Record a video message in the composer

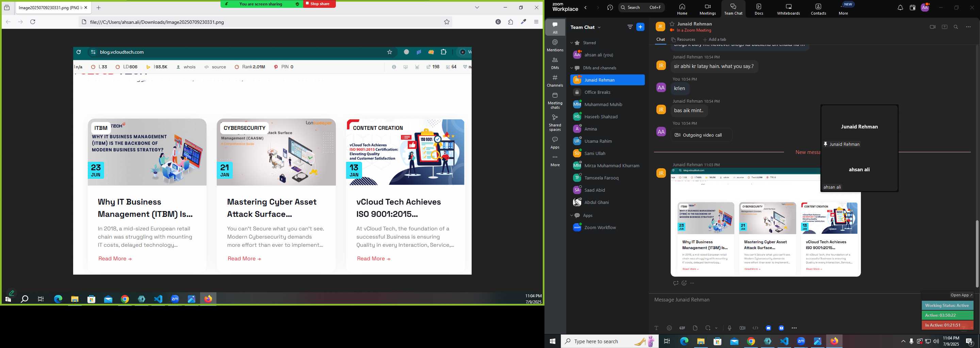(x=742, y=328)
